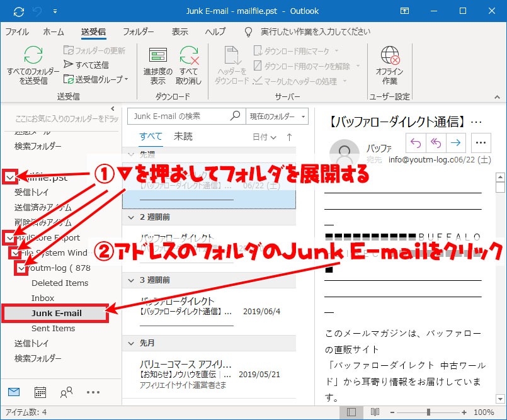
Task: Click the Reply All icon
Action: tap(436, 142)
